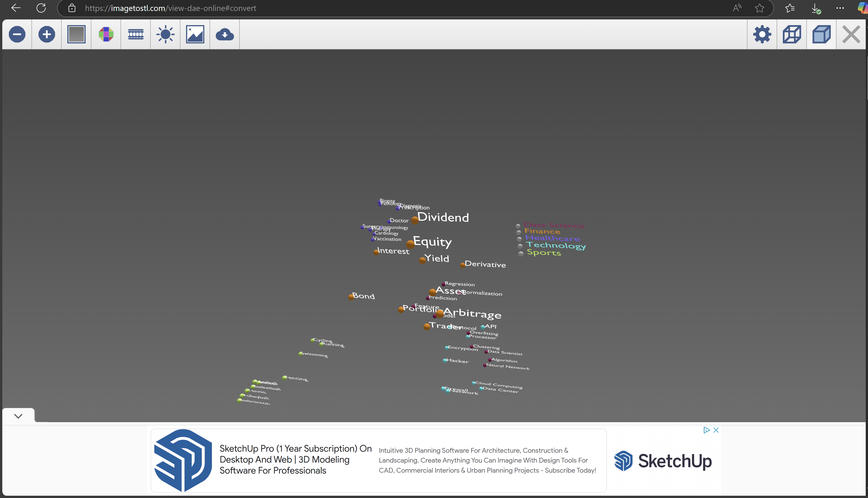View site information lock icon
The height and width of the screenshot is (498, 868).
point(72,8)
